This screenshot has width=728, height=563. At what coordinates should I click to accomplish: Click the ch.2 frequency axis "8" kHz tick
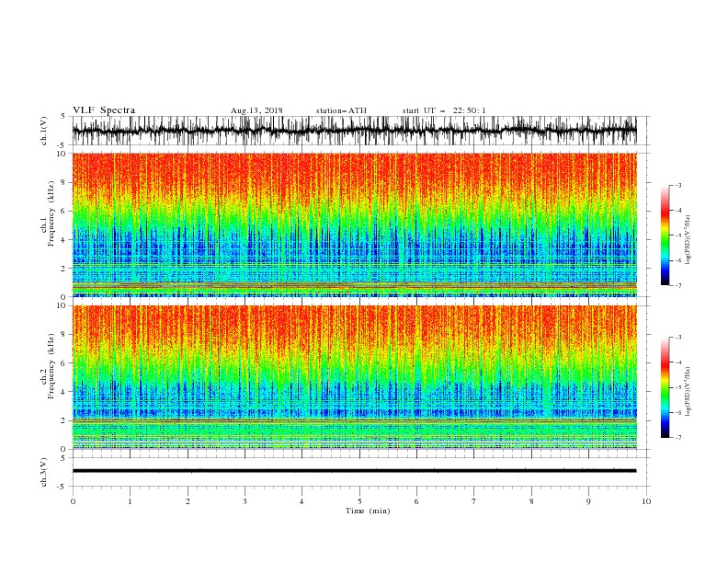[63, 335]
